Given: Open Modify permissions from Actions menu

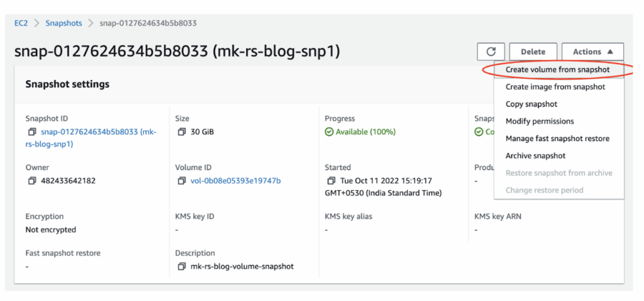Looking at the screenshot, I should tap(540, 121).
